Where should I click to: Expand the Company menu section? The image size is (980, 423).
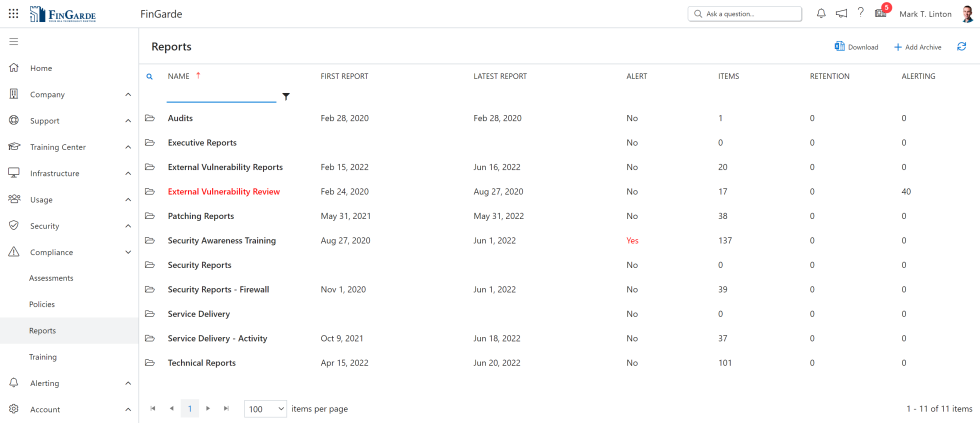[x=127, y=95]
